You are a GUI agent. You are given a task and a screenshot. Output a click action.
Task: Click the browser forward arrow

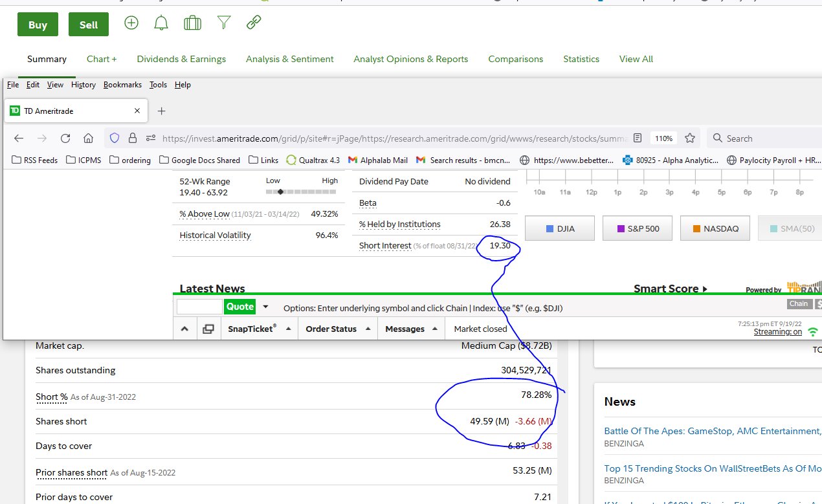pyautogui.click(x=42, y=138)
